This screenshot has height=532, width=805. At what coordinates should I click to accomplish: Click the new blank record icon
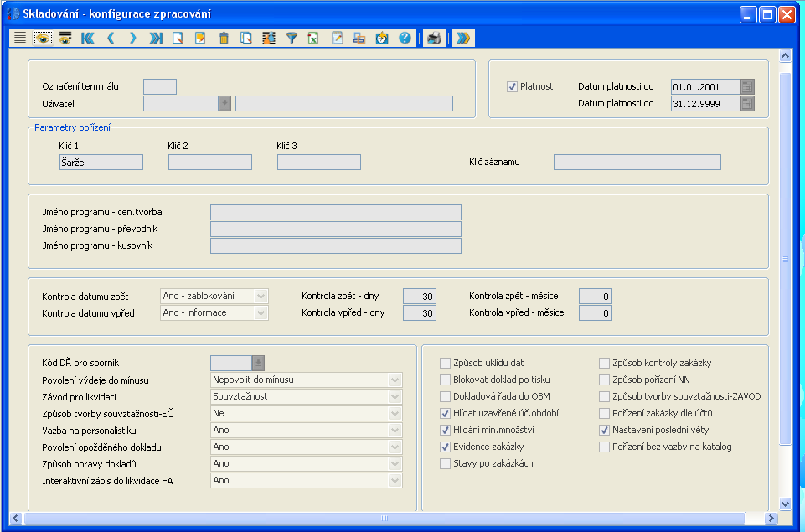[178, 39]
